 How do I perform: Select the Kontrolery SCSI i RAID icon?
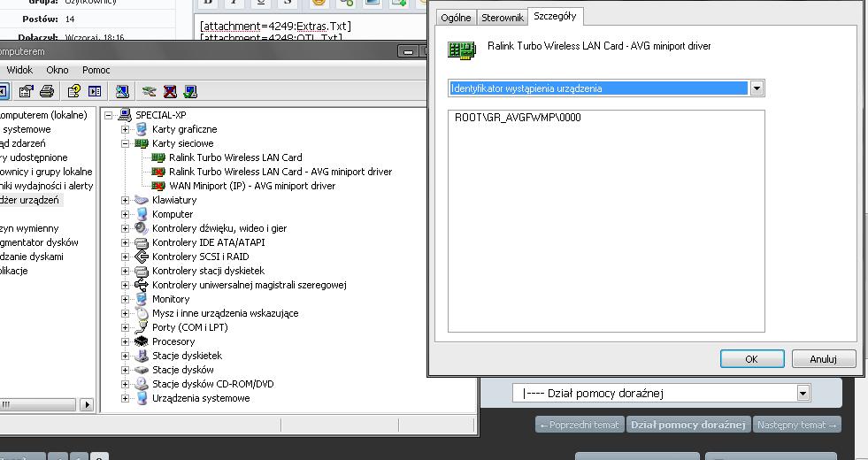click(142, 257)
